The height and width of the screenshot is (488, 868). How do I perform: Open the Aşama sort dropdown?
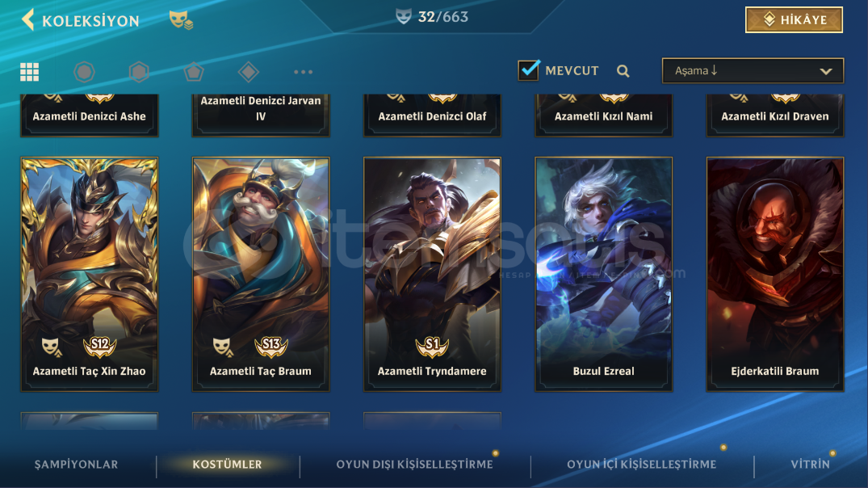pyautogui.click(x=753, y=70)
